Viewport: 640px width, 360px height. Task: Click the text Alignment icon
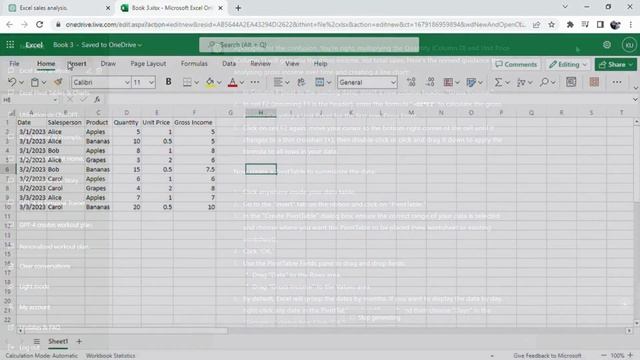point(278,82)
